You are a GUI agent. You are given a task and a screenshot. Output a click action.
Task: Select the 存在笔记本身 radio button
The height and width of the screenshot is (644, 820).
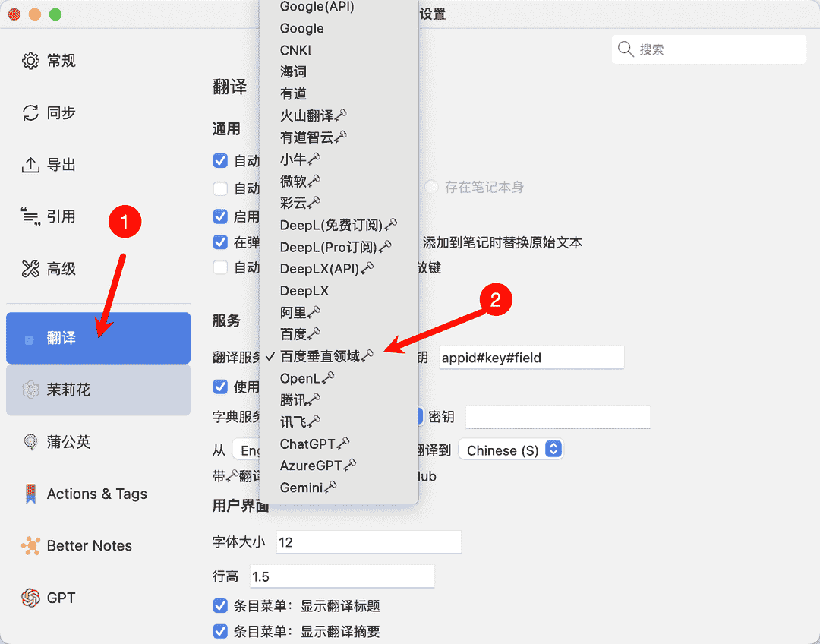coord(430,186)
